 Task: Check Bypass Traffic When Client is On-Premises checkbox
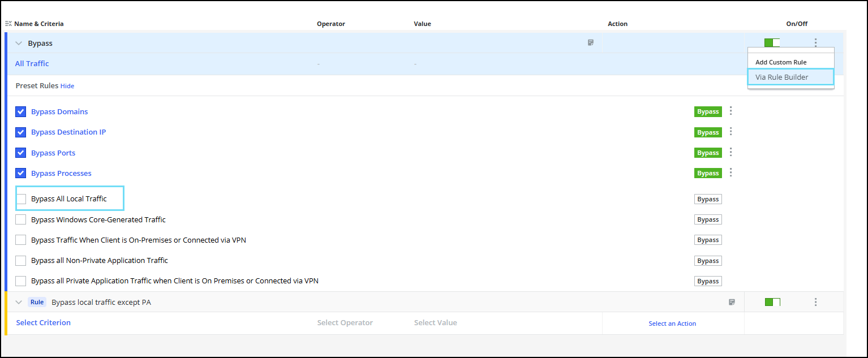coord(20,240)
